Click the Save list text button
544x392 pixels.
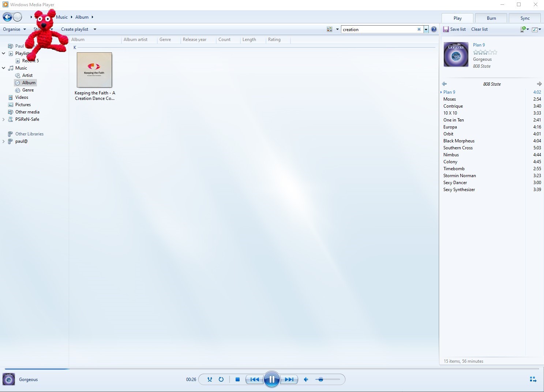[458, 29]
